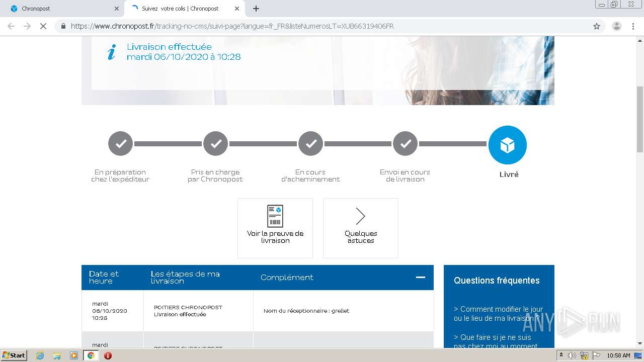
Task: Click the Livré step label
Action: click(x=509, y=174)
